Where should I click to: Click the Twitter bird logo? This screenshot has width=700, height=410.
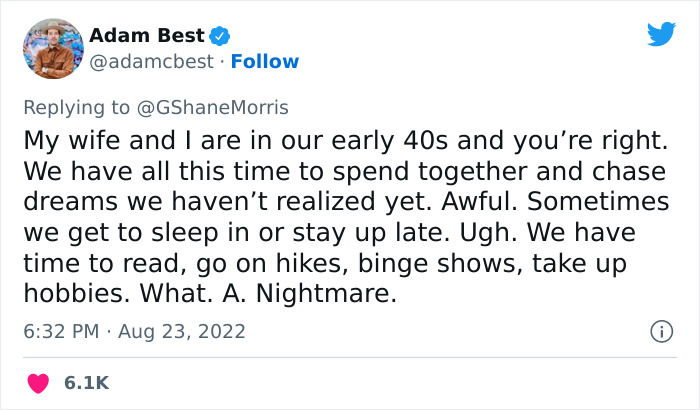(x=661, y=35)
